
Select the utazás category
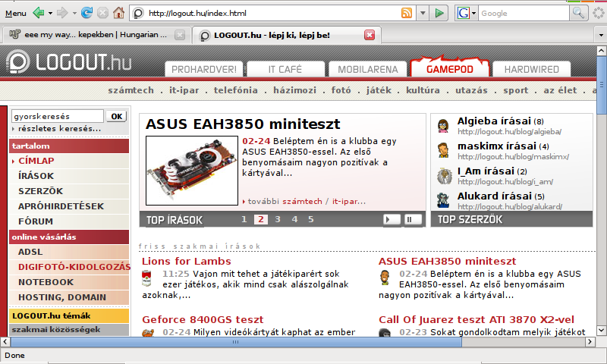471,90
